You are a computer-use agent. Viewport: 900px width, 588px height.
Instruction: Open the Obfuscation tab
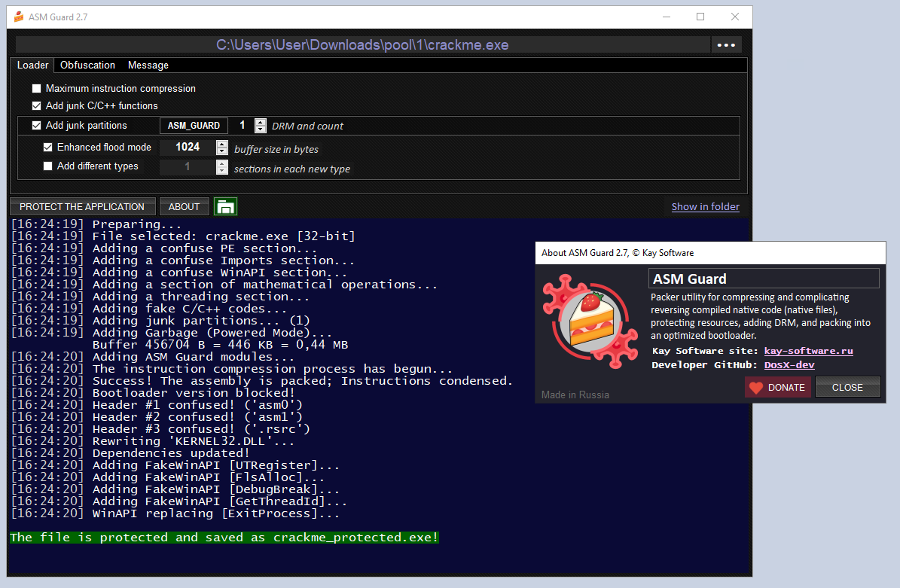[x=87, y=66]
